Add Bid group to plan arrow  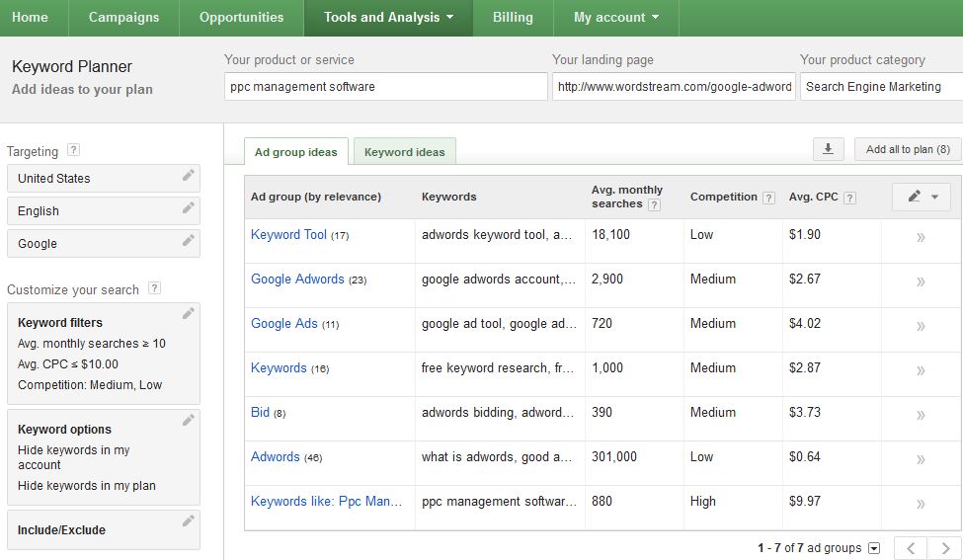pos(921,415)
